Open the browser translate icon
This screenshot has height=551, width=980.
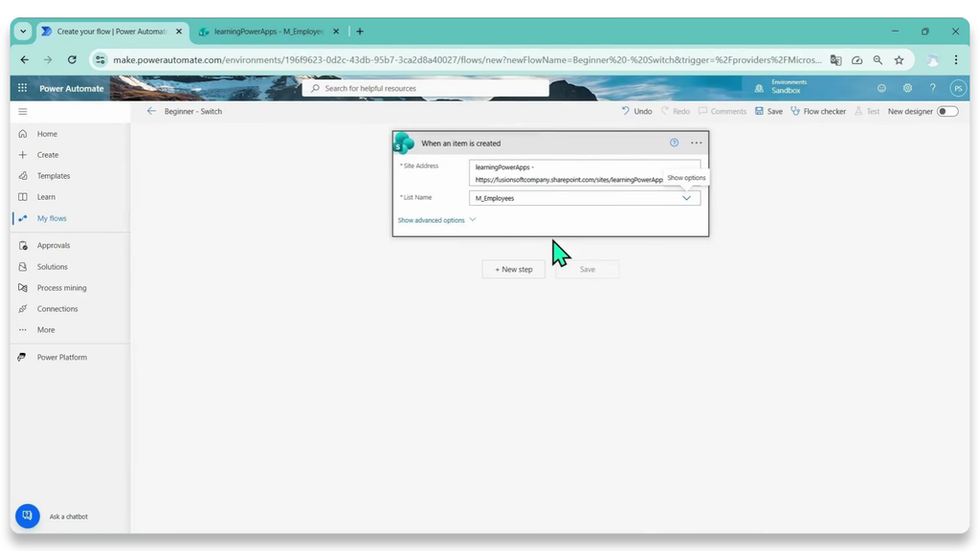pos(835,60)
